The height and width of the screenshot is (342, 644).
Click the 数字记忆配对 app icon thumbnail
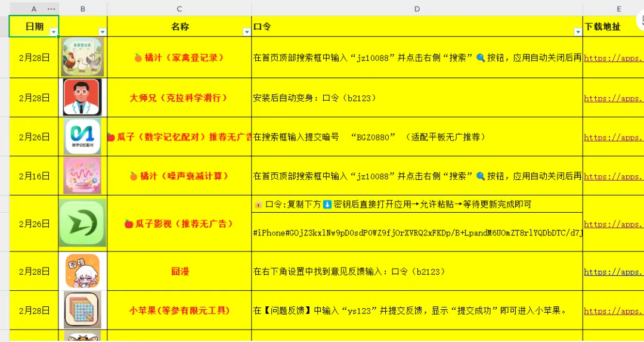tap(82, 136)
